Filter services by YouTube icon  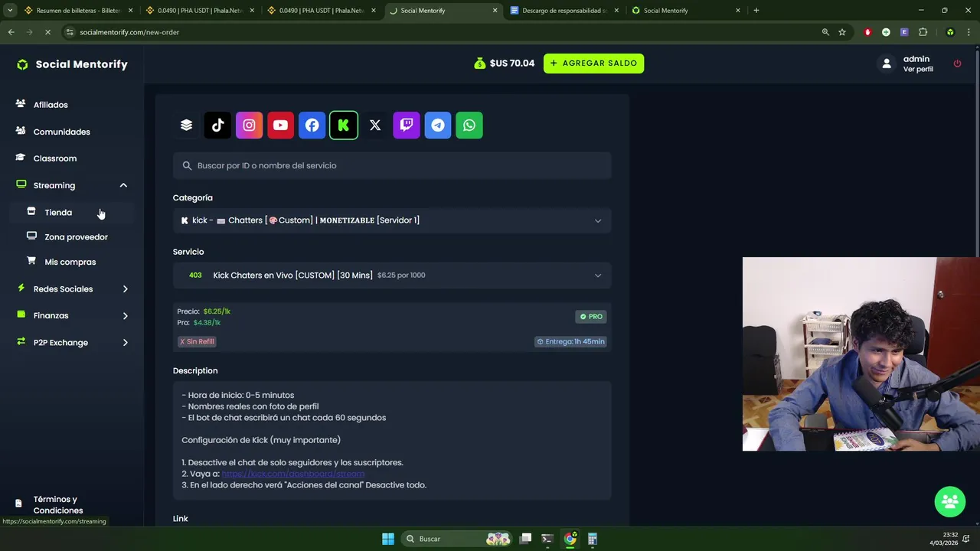coord(280,126)
